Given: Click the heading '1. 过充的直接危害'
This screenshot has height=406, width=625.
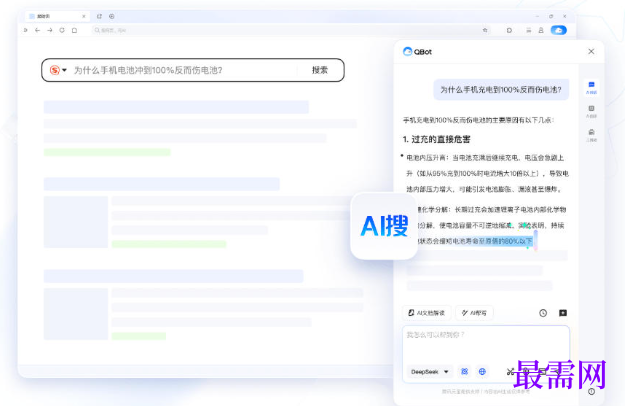Looking at the screenshot, I should pyautogui.click(x=436, y=139).
